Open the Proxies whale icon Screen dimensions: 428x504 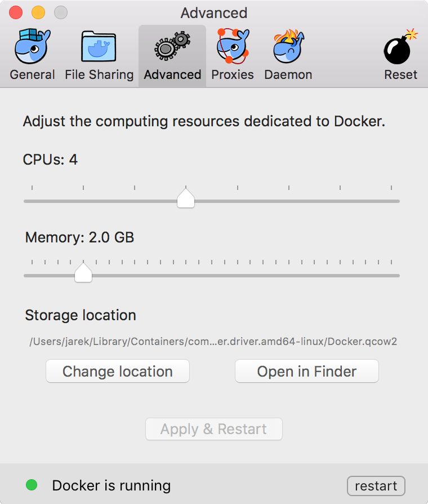click(x=233, y=46)
